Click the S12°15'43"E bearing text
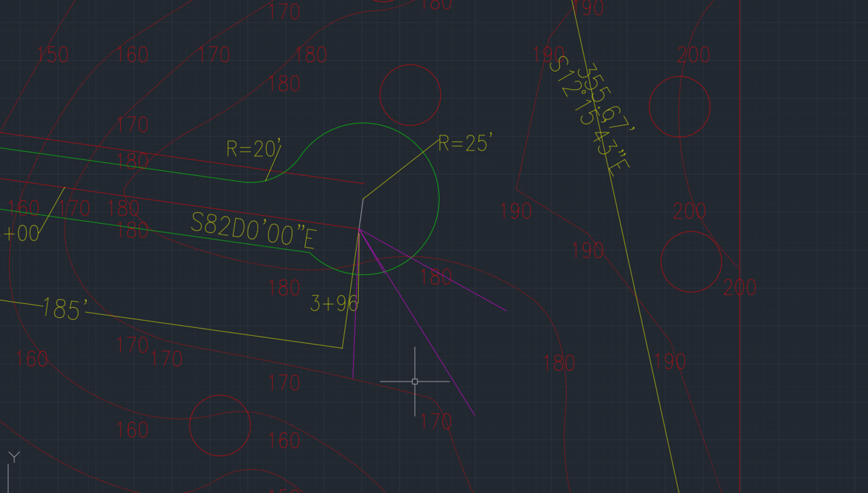This screenshot has height=493, width=868. click(590, 116)
